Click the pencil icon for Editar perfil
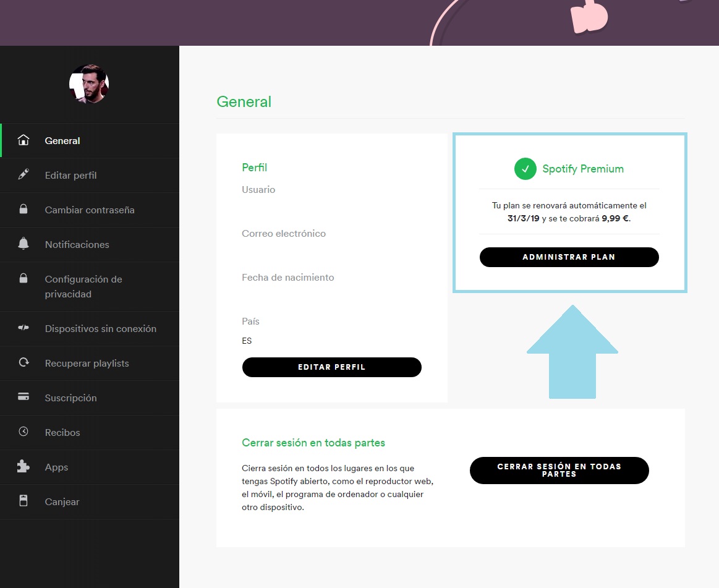This screenshot has height=588, width=719. 23,174
